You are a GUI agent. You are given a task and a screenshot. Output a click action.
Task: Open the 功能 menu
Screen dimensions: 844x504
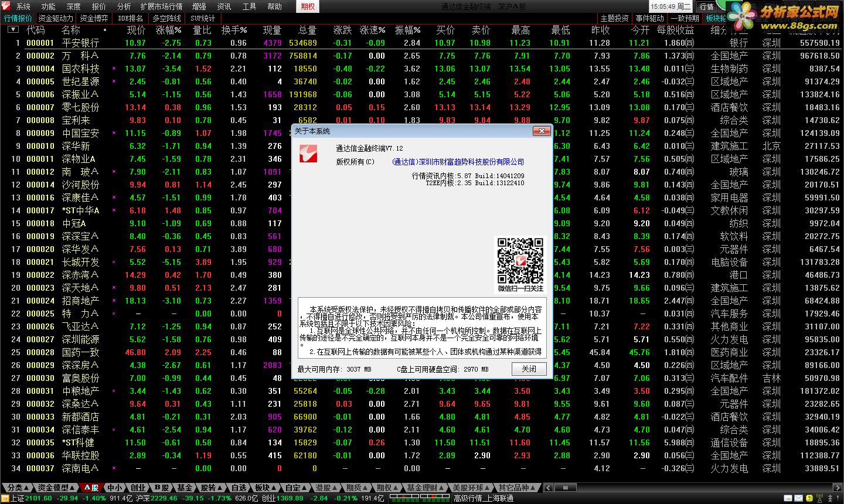point(49,6)
